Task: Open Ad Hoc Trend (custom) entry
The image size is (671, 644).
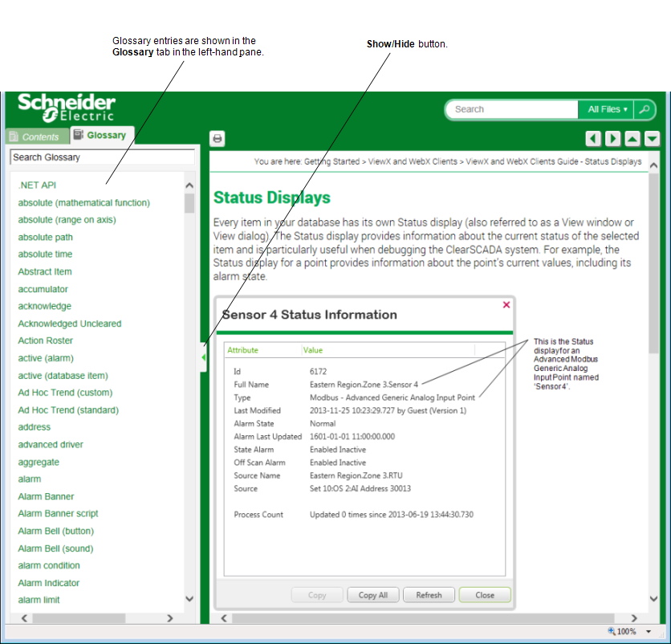Action: tap(65, 393)
